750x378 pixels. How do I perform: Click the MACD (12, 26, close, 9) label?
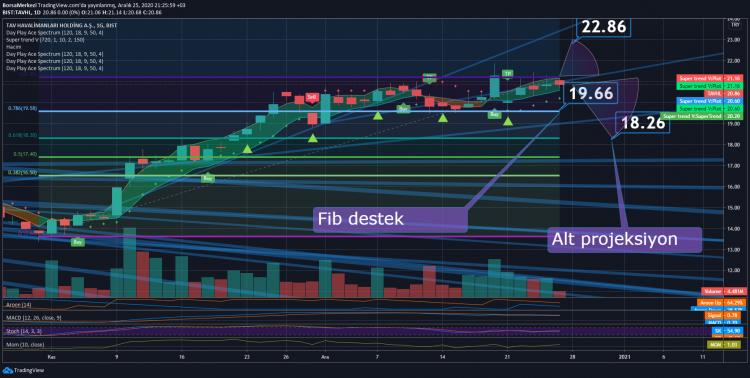34,318
